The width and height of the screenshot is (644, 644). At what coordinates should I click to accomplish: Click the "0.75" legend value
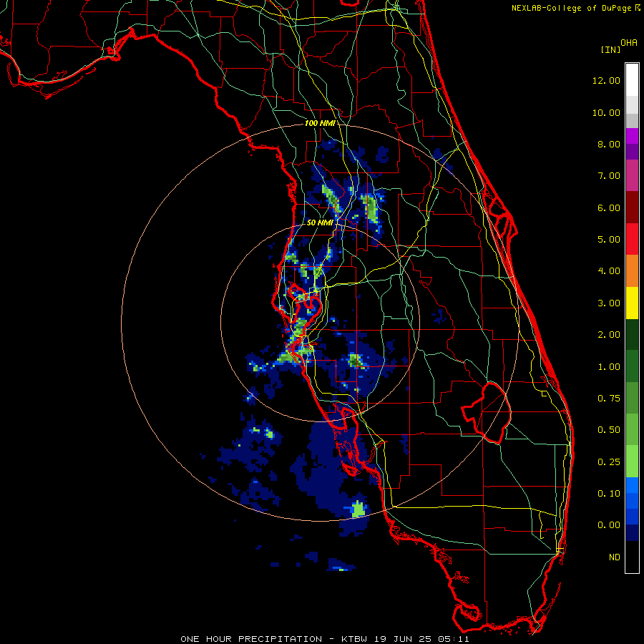point(609,399)
